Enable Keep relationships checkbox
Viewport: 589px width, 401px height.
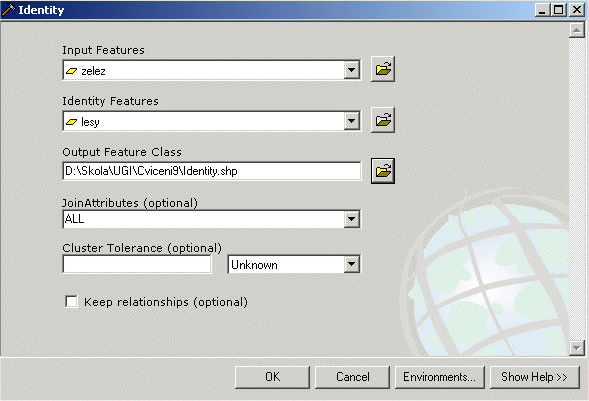[71, 302]
